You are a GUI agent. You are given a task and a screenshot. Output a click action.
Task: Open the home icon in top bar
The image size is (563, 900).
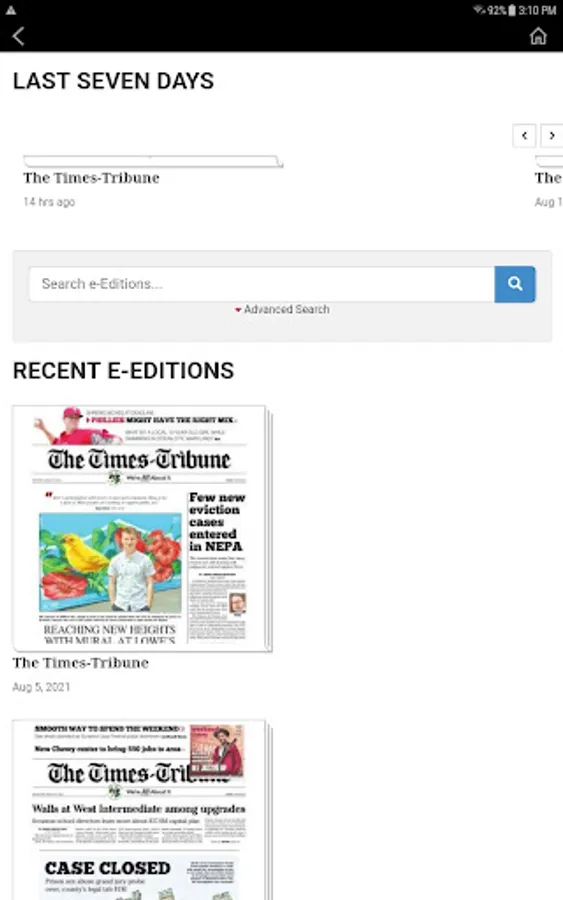click(x=538, y=36)
